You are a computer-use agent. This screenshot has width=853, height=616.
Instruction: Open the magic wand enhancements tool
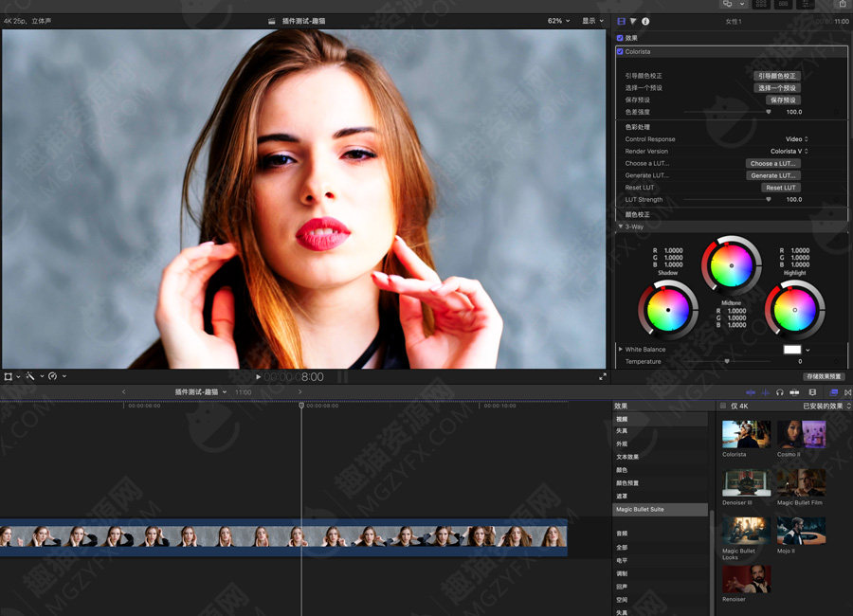point(30,376)
